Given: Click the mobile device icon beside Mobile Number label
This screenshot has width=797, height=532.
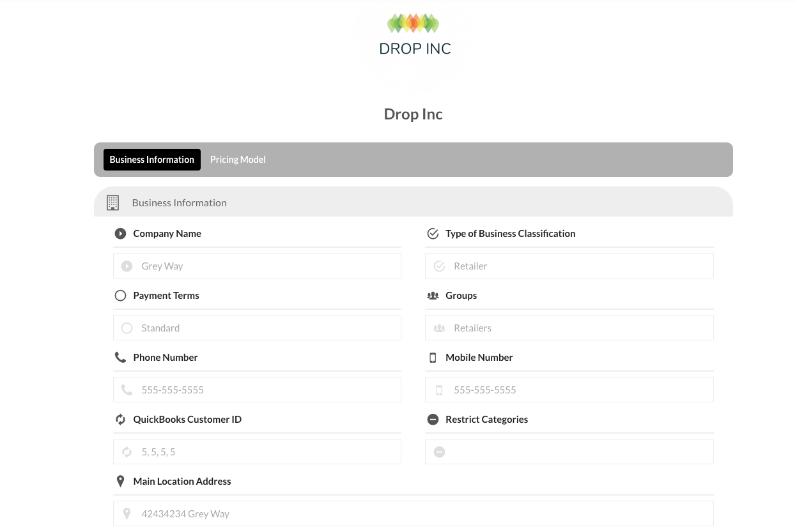Looking at the screenshot, I should point(433,358).
